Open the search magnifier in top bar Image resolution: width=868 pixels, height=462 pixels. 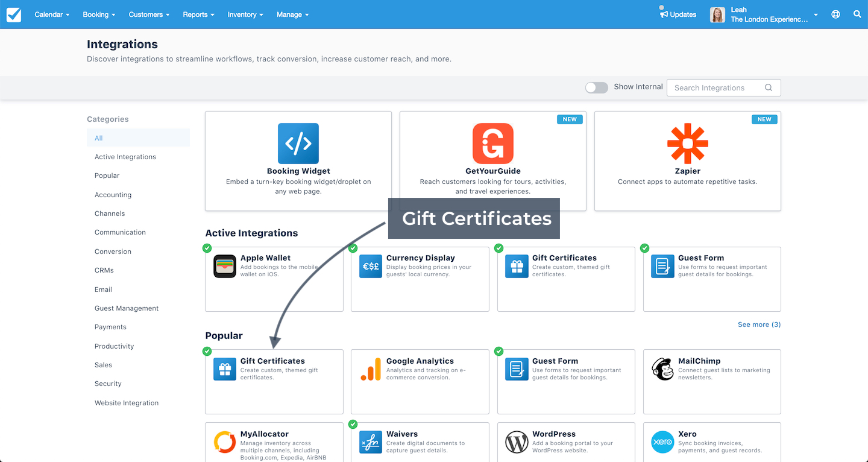(x=857, y=14)
